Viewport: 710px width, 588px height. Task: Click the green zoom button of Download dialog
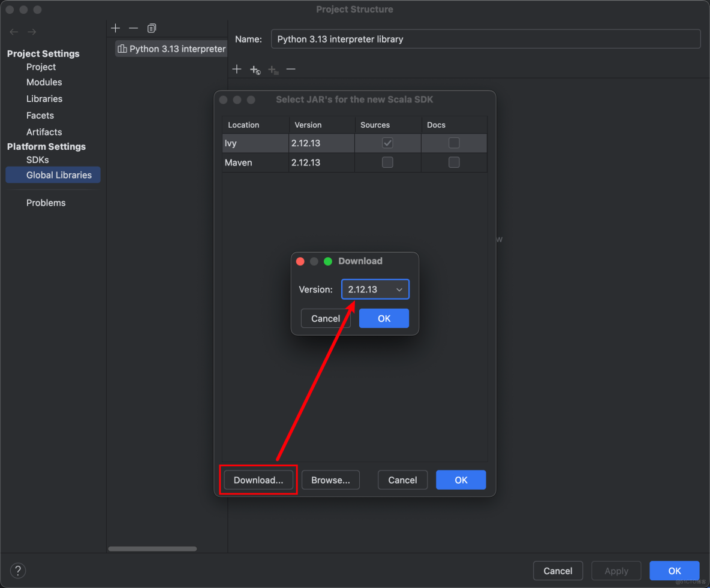328,261
